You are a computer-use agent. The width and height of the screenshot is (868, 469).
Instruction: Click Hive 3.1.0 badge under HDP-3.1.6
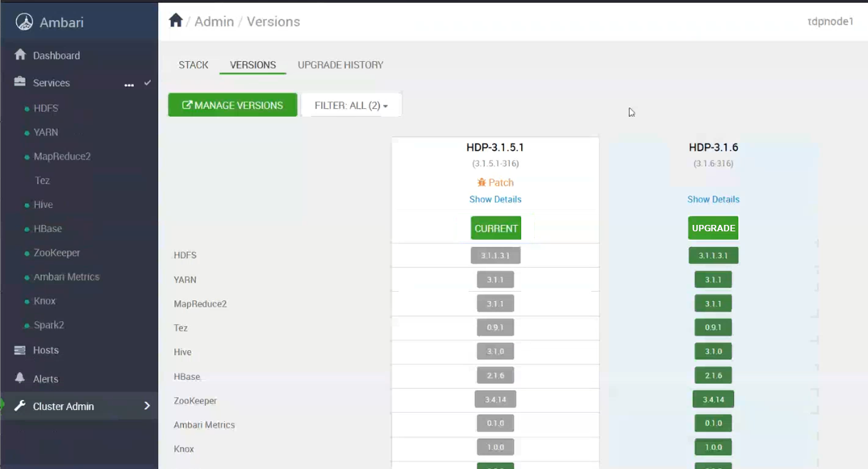tap(713, 352)
